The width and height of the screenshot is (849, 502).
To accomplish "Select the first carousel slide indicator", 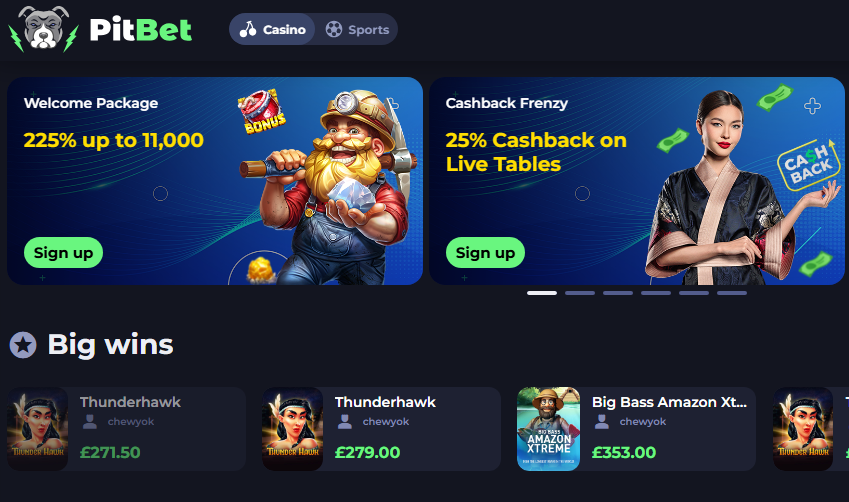I will coord(542,293).
